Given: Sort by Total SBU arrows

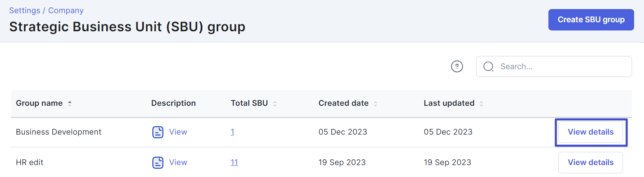Looking at the screenshot, I should [275, 103].
